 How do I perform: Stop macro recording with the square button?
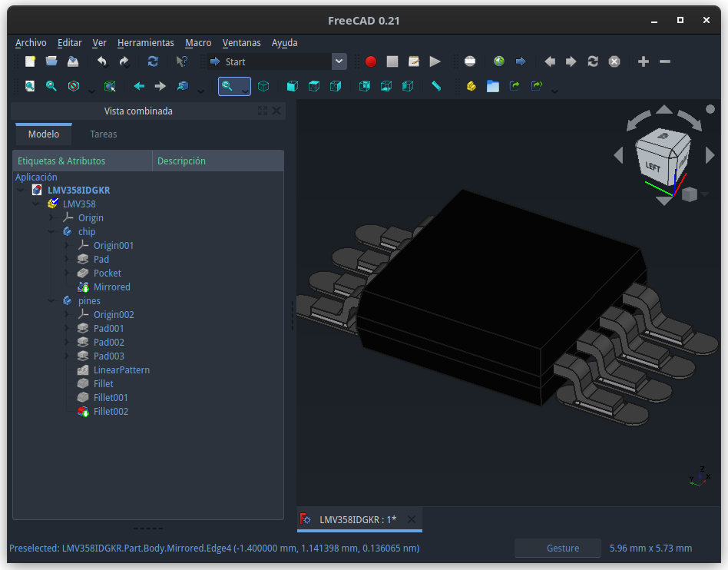tap(392, 61)
